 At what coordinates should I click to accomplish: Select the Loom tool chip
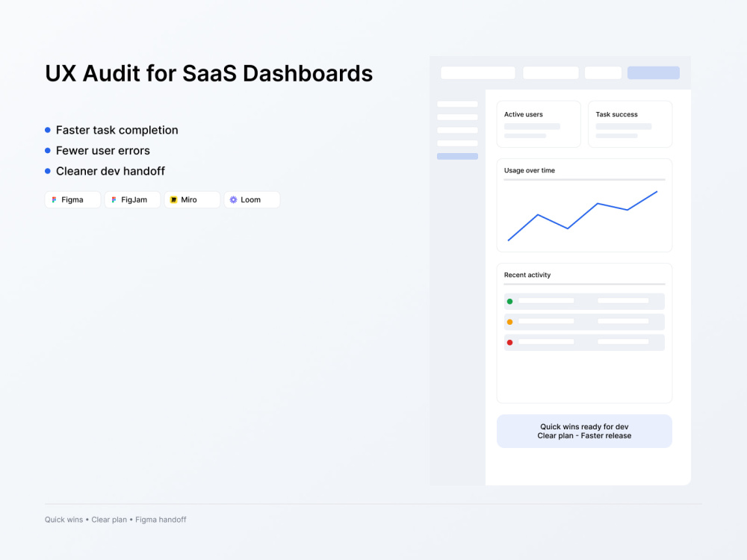click(252, 200)
